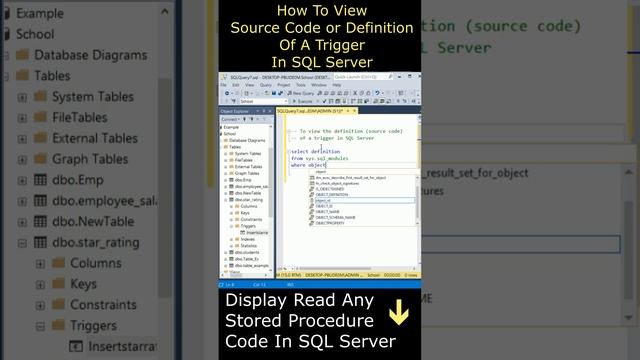Viewport: 640px width, 360px height.
Task: Select dbo.Table_Ex in the small Object Explorer
Action: [247, 259]
